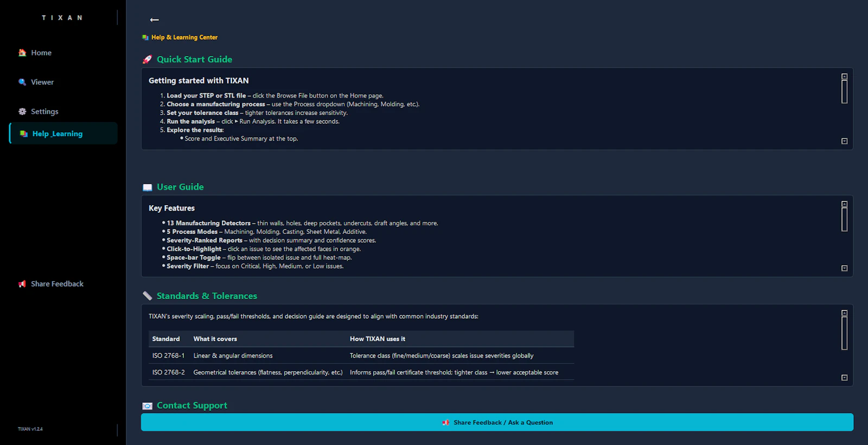
Task: Click the Quick Start Guide scroll-down arrow
Action: pyautogui.click(x=844, y=141)
